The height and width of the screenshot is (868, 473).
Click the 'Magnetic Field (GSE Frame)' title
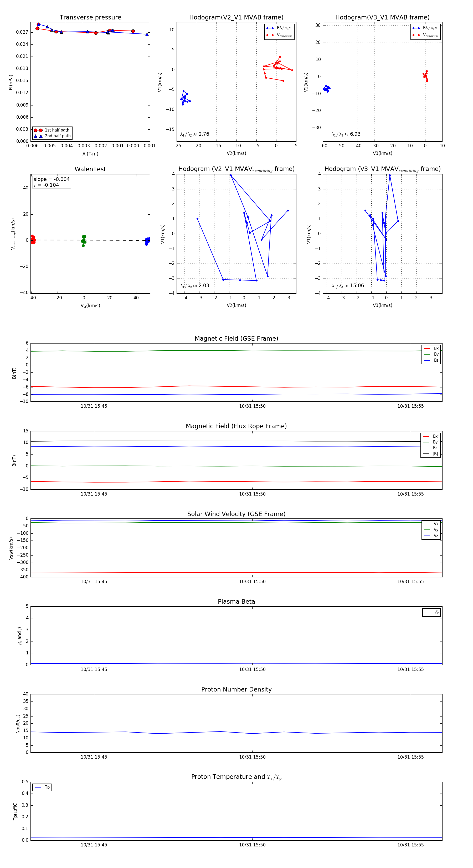[x=236, y=339]
